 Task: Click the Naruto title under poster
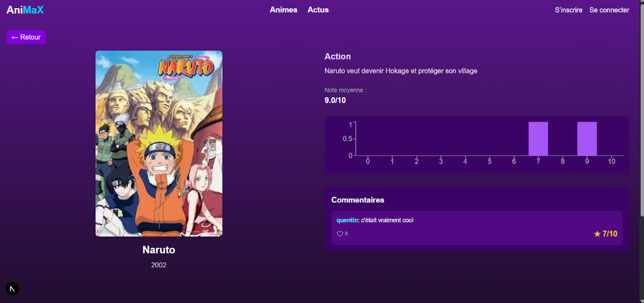[159, 250]
